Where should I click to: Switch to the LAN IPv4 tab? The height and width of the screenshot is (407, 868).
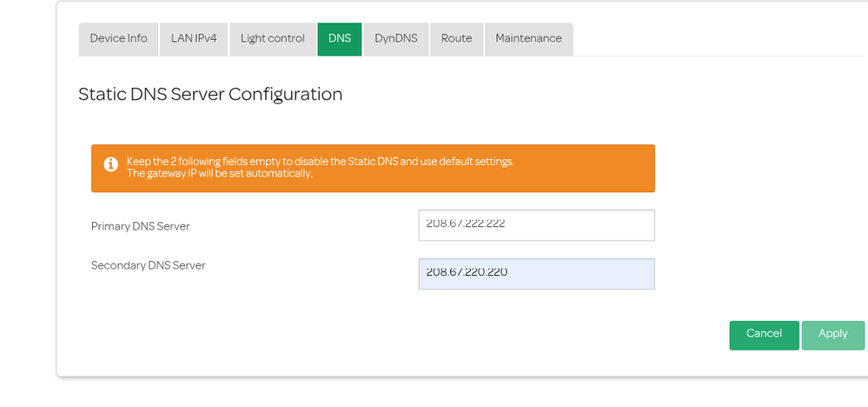point(194,39)
